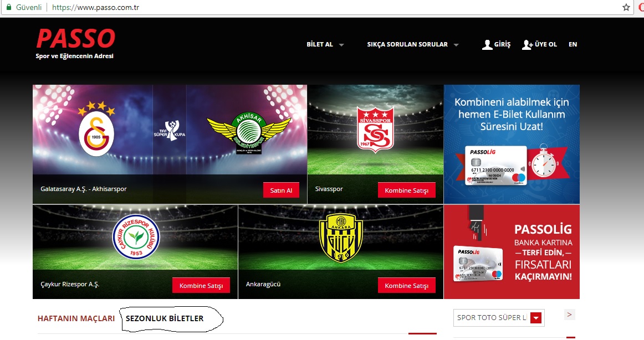This screenshot has height=340, width=644.
Task: Switch to the Haftanın Maçları tab
Action: pyautogui.click(x=76, y=318)
